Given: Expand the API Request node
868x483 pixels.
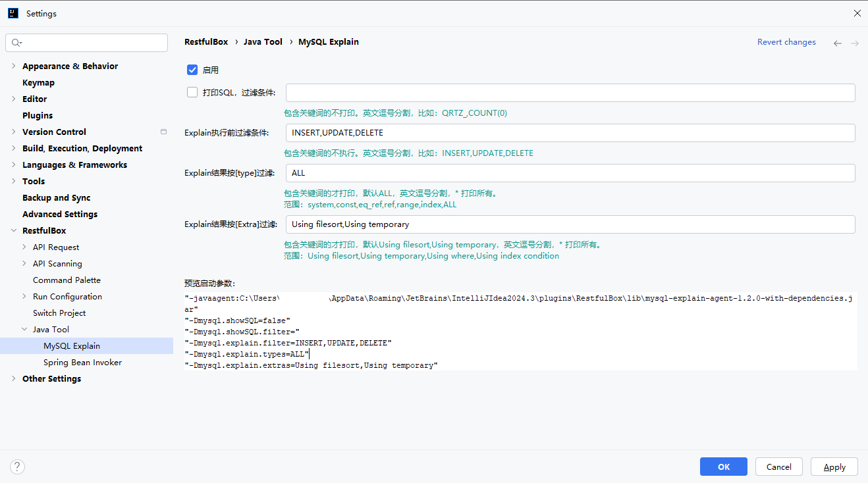Looking at the screenshot, I should [24, 247].
